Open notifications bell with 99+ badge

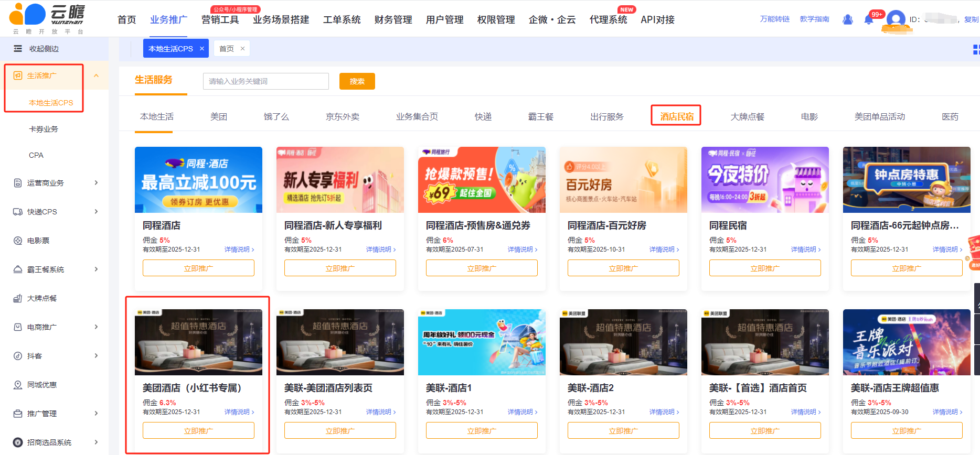coord(870,19)
